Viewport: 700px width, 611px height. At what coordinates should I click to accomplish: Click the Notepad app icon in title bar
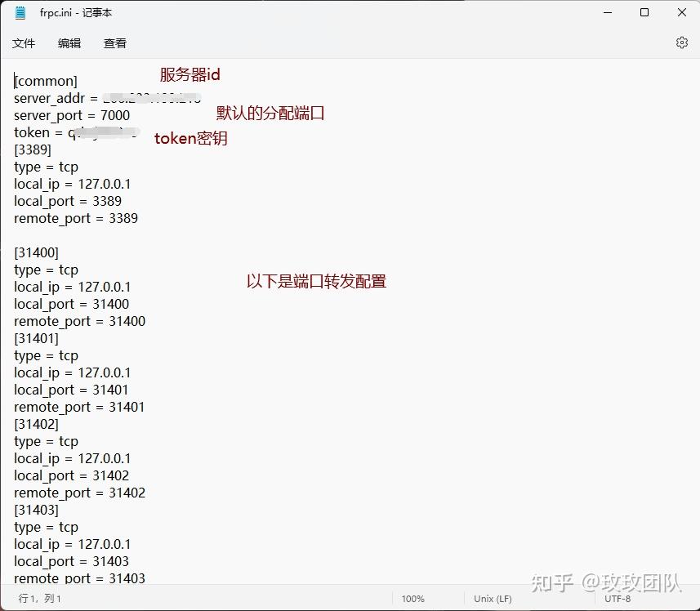point(19,12)
